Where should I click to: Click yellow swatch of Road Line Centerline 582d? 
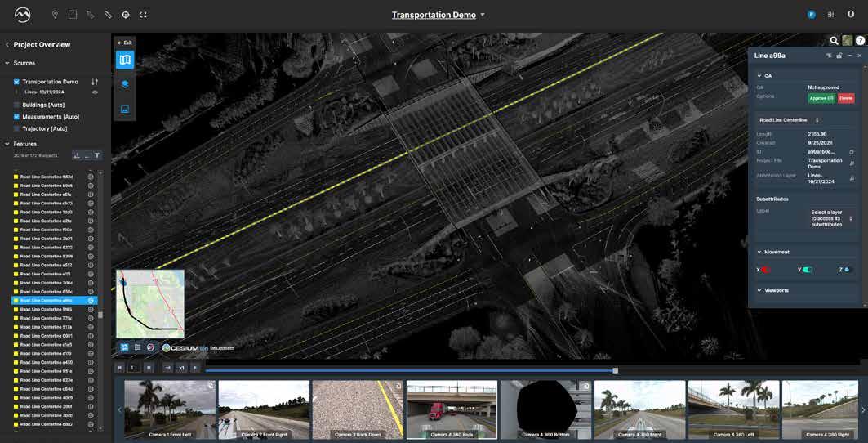click(x=16, y=177)
